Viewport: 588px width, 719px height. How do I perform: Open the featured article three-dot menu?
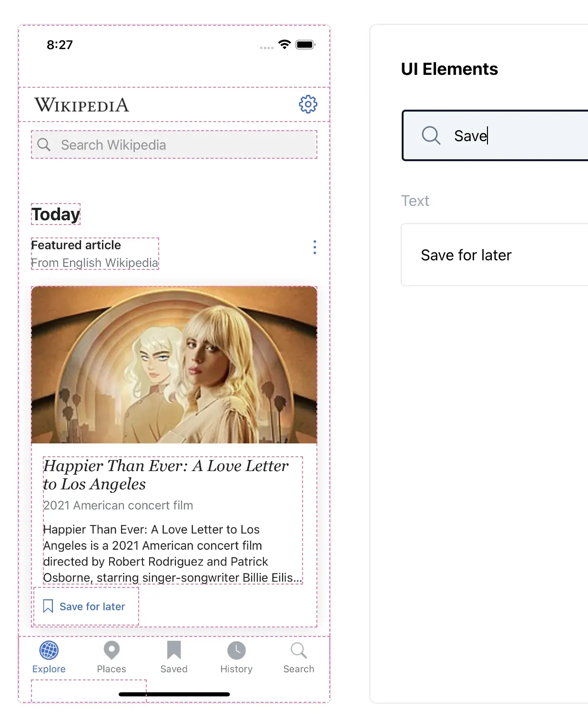pos(314,247)
